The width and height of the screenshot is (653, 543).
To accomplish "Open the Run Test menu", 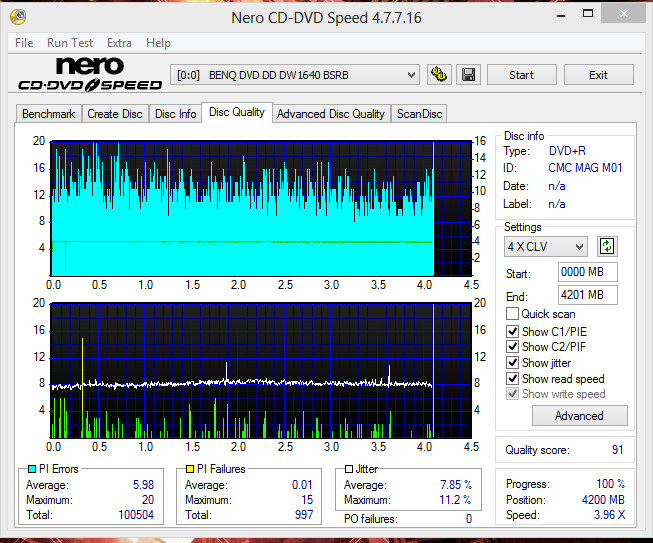I will [x=70, y=43].
